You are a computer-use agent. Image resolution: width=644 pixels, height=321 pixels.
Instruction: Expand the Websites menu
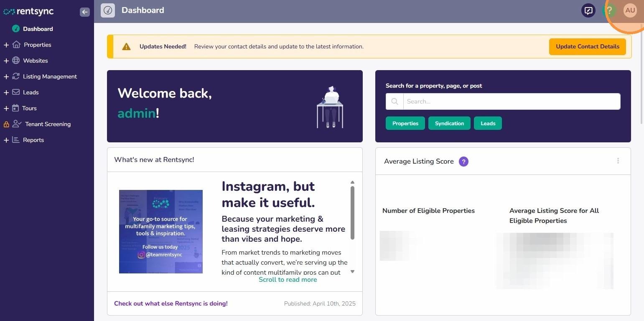pyautogui.click(x=6, y=61)
